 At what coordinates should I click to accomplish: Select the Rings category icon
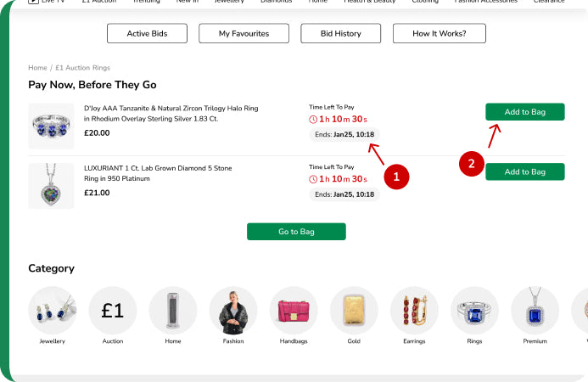tap(474, 311)
